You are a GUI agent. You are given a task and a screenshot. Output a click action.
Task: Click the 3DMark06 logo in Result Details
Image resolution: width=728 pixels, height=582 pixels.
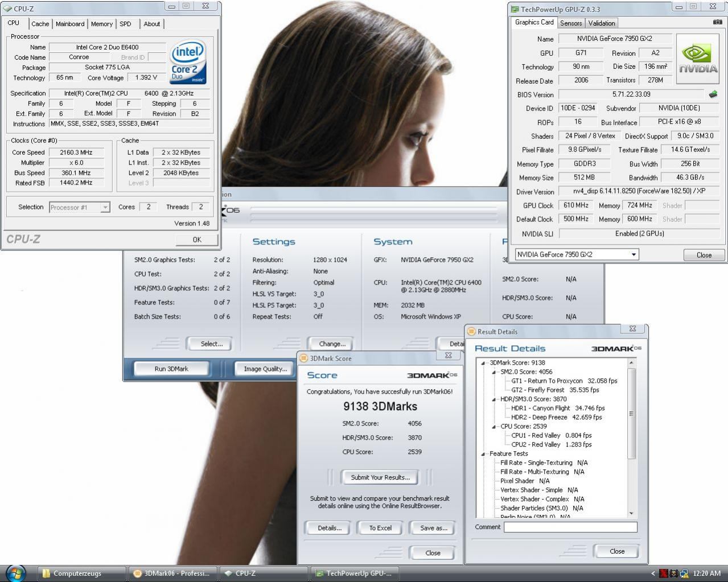[616, 348]
